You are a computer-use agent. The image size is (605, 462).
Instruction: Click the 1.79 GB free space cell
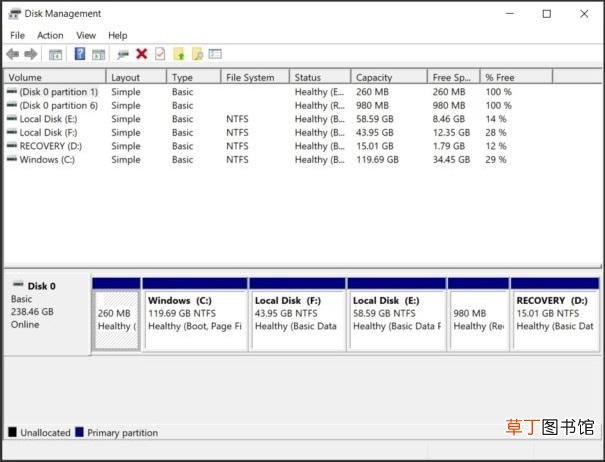pos(448,146)
